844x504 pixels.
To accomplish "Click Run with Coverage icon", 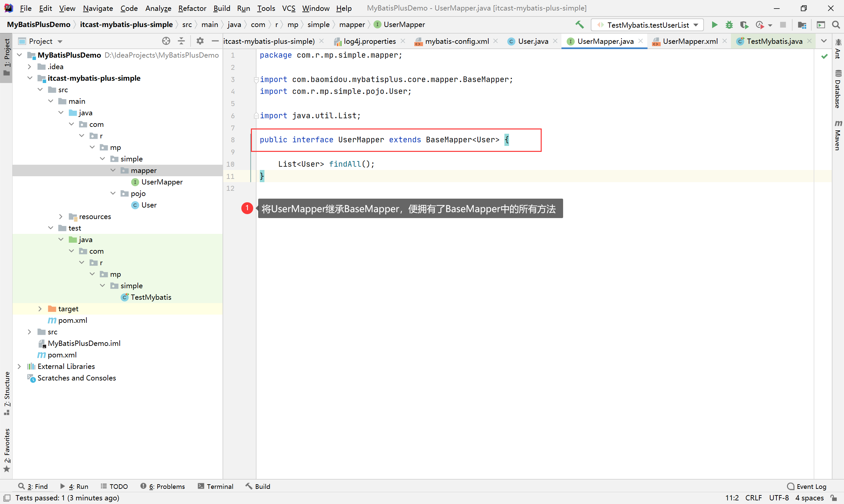I will [x=744, y=25].
